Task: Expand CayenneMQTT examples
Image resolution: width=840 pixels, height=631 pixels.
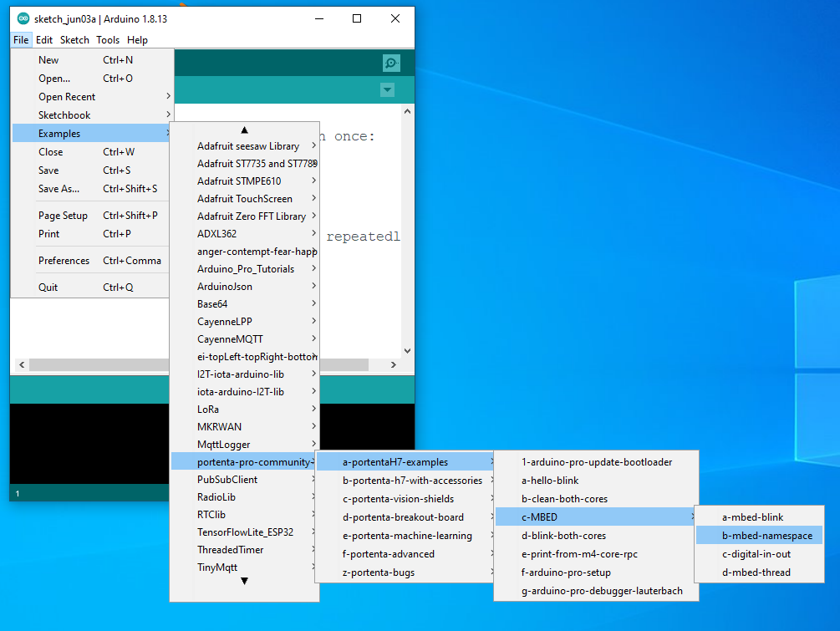Action: click(x=244, y=339)
